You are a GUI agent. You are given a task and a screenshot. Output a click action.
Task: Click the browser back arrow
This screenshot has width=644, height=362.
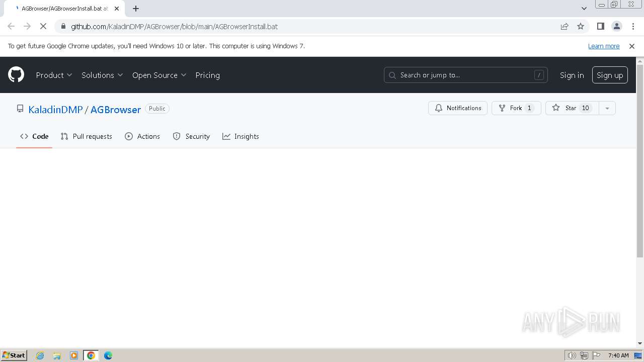tap(11, 26)
